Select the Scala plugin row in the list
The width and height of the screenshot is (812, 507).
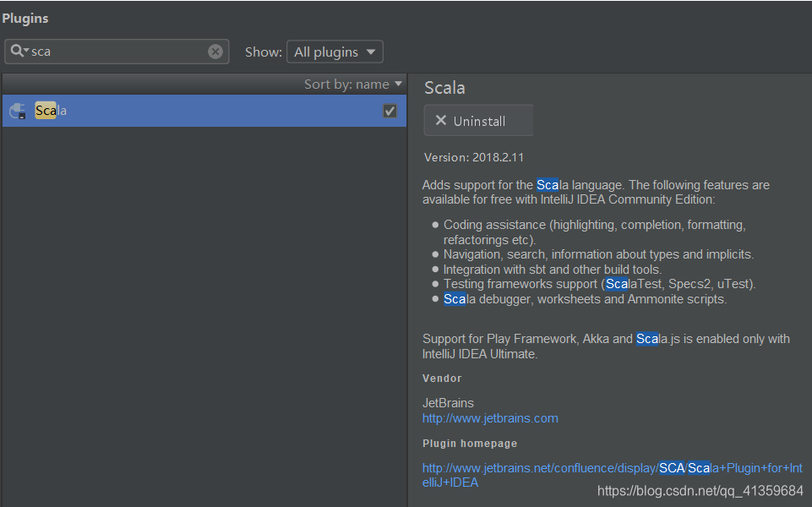coord(203,110)
